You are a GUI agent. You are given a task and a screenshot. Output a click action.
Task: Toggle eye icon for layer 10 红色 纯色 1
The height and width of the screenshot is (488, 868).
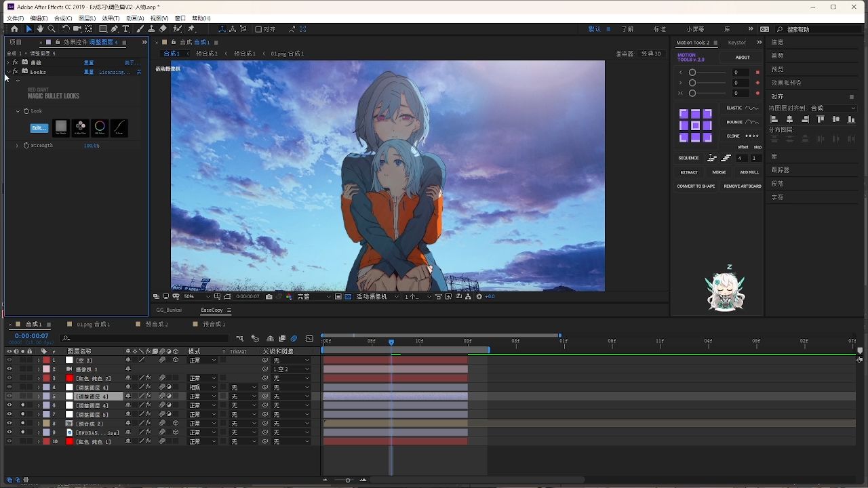9,441
